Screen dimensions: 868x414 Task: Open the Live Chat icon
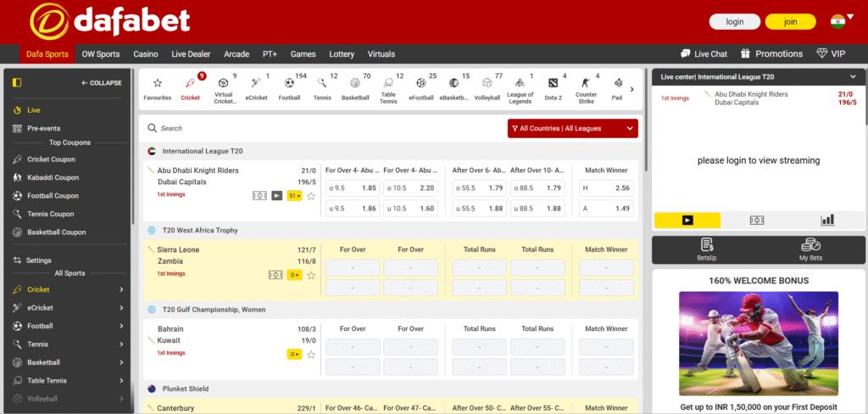tap(703, 53)
